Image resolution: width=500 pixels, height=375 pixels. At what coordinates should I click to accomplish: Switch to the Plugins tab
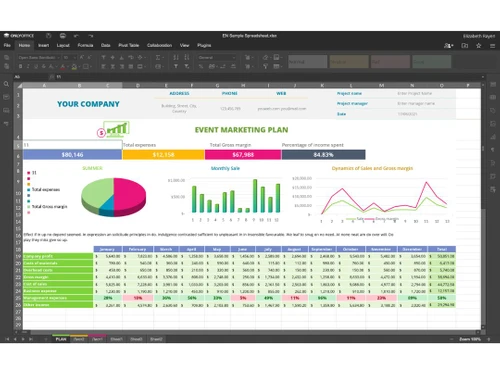(204, 45)
